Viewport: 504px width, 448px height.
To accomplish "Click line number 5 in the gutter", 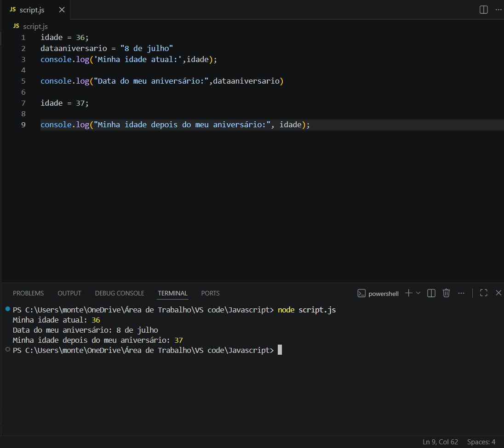I will click(23, 81).
